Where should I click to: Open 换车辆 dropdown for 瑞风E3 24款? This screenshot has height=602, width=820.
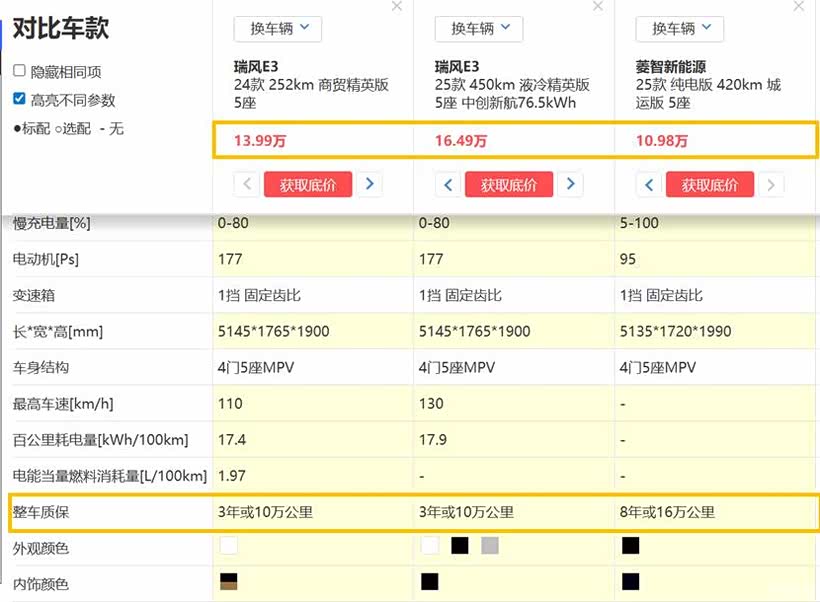[x=278, y=29]
